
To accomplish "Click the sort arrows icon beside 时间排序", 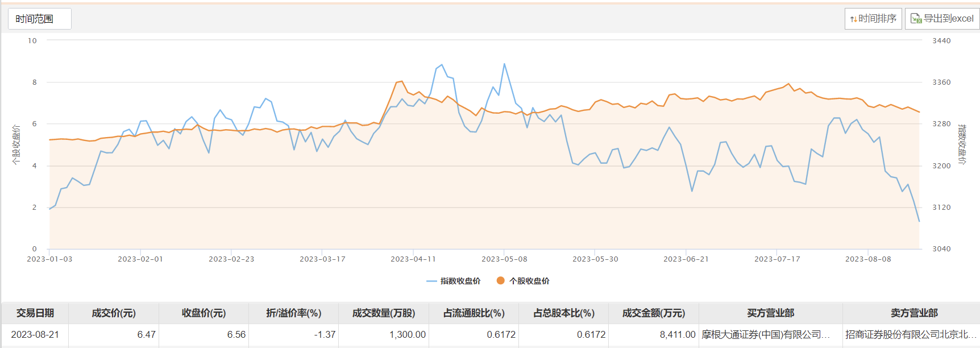I will coord(853,19).
